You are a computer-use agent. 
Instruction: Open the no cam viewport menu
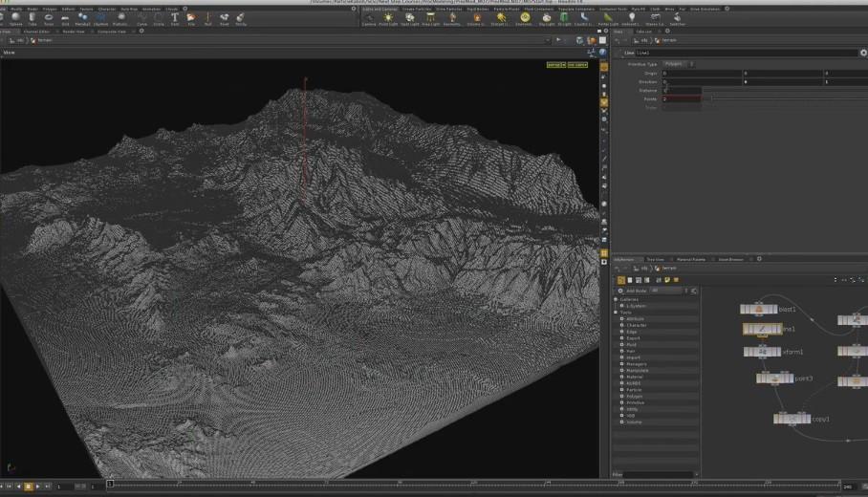(577, 65)
